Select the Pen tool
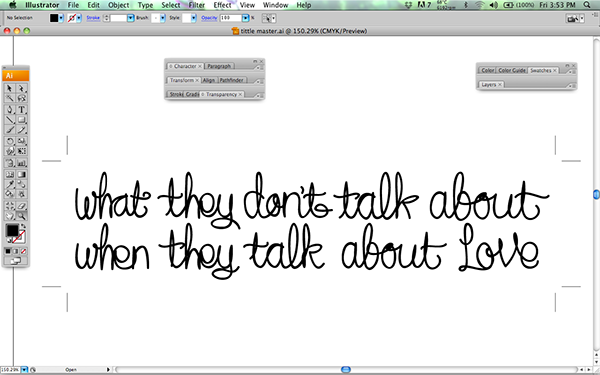Screen dimensions: 600x375 click(10, 109)
